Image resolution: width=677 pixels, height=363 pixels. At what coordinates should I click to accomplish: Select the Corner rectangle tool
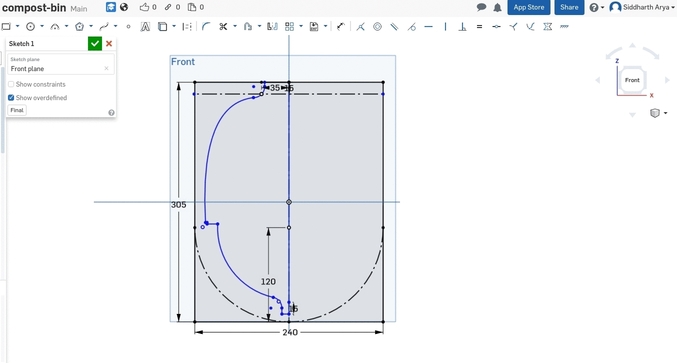pos(6,27)
